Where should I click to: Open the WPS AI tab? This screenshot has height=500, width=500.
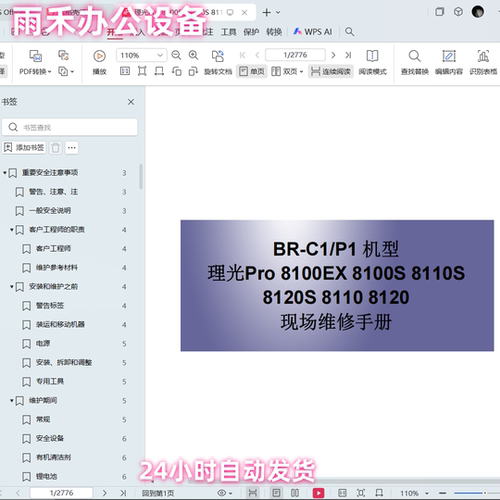[x=313, y=32]
